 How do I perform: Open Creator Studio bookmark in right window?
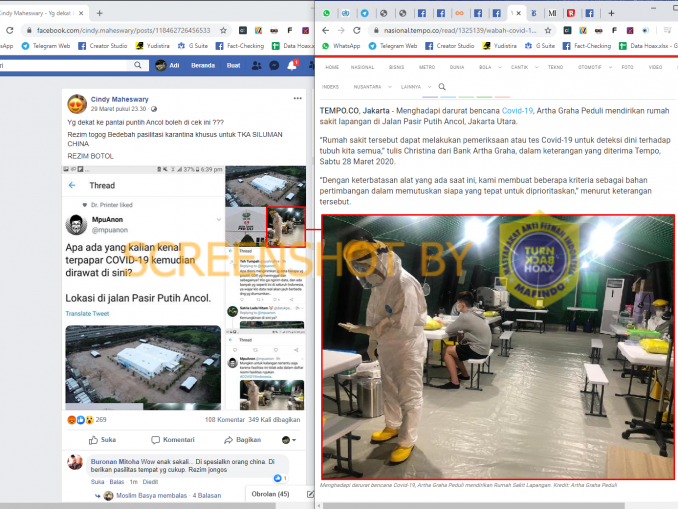[450, 46]
